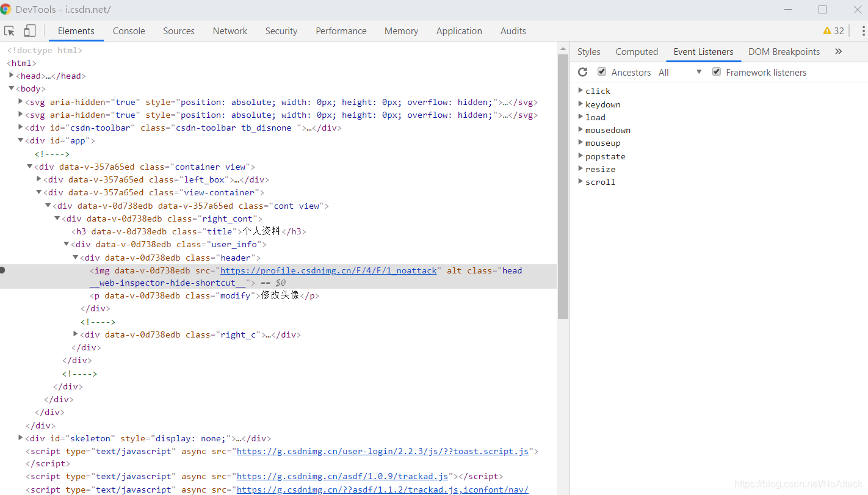Image resolution: width=868 pixels, height=495 pixels.
Task: Activate the inspect element picker icon
Action: coord(9,31)
